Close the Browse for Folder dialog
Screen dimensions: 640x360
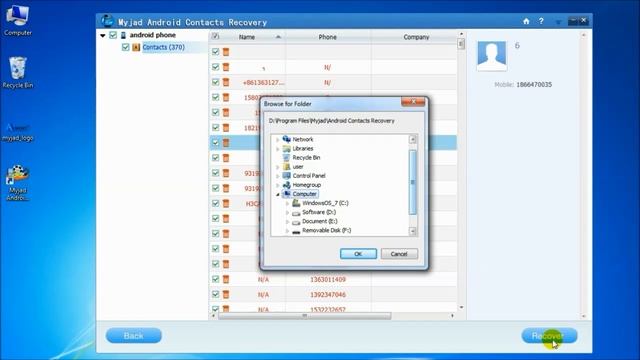click(x=413, y=102)
